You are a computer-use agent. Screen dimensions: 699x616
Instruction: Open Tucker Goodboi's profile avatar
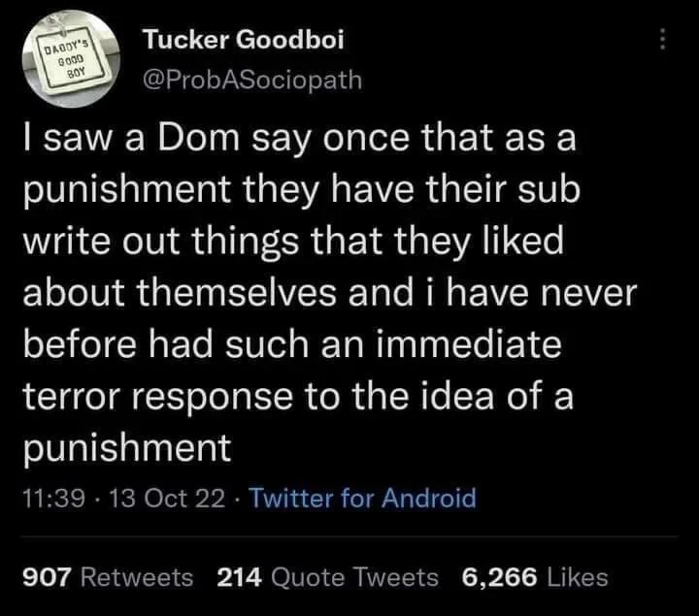coord(71,59)
